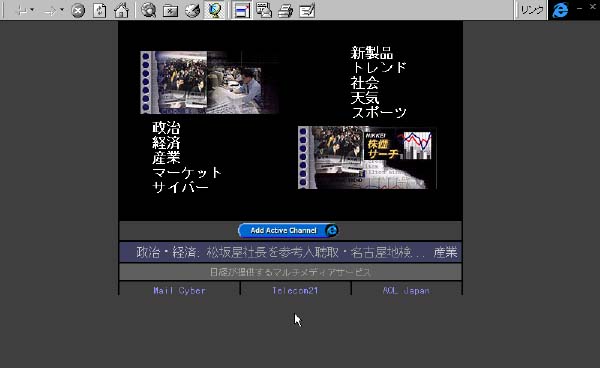The image size is (600, 368).
Task: Toggle the Fullscreen view button
Action: (x=242, y=10)
